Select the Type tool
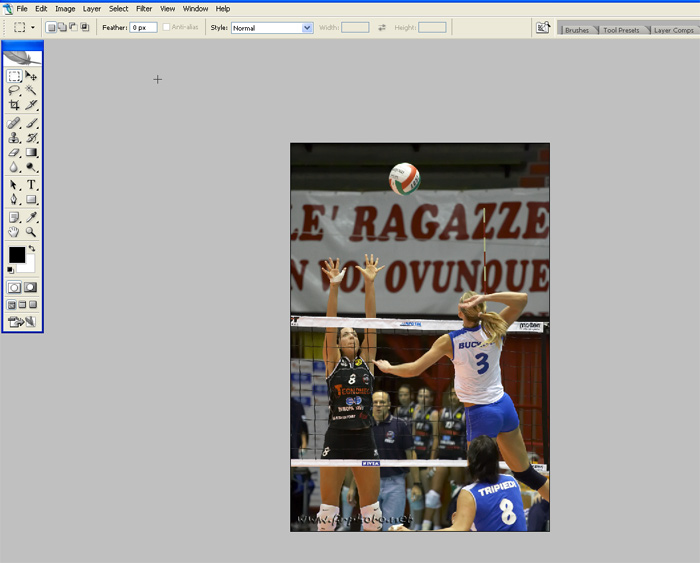The image size is (700, 563). tap(31, 184)
